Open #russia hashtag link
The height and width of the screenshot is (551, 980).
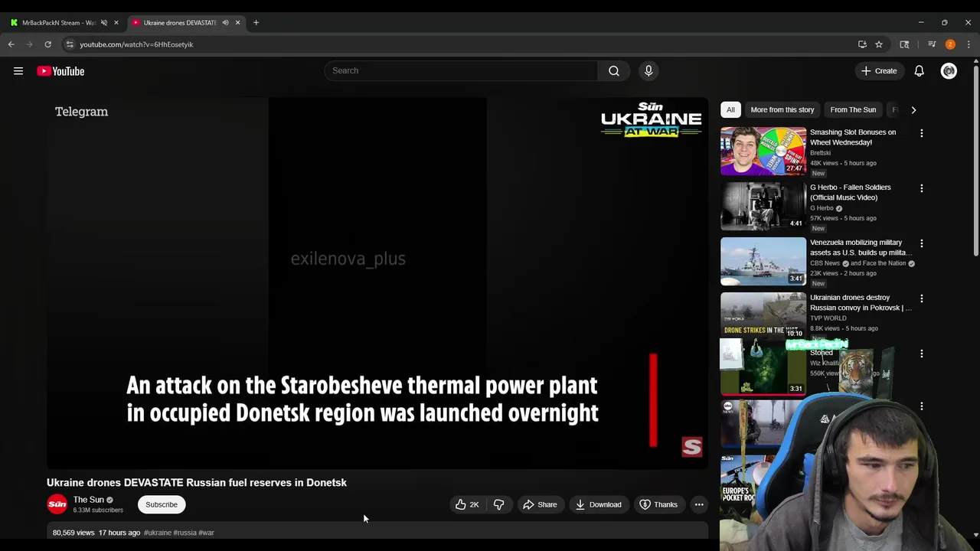click(x=185, y=533)
